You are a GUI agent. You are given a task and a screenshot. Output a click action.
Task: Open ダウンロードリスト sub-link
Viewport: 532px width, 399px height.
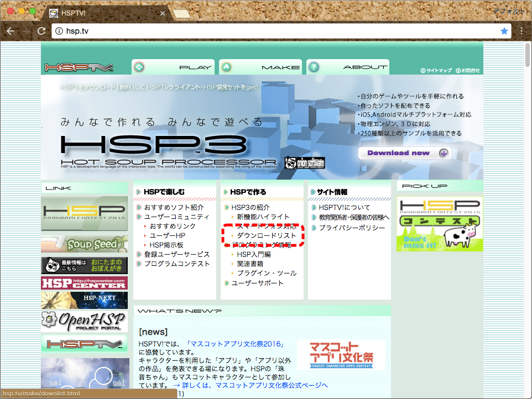[x=267, y=235]
